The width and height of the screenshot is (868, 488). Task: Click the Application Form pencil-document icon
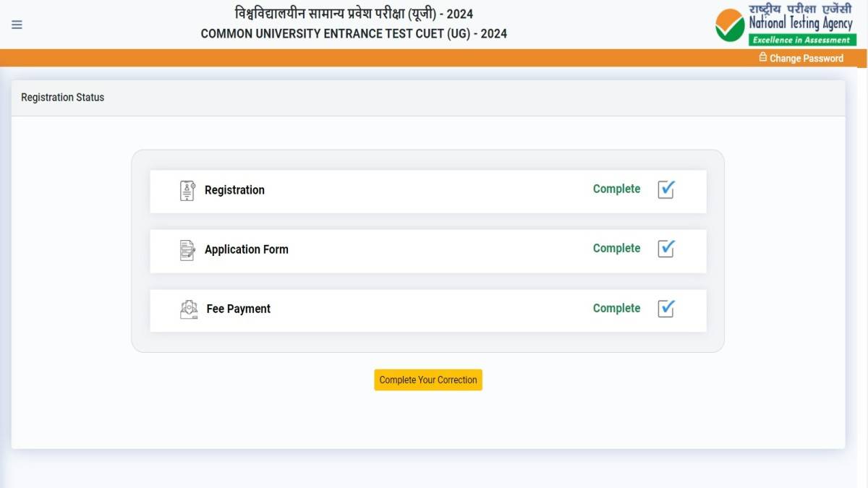point(187,250)
